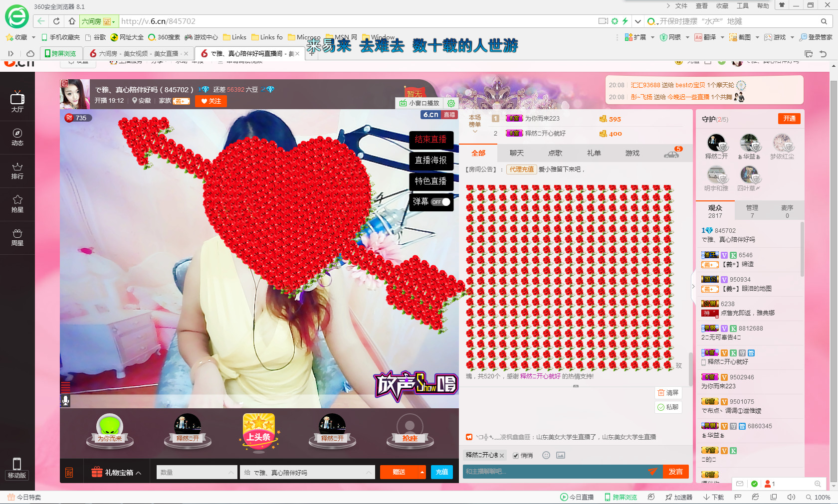Viewport: 838px width, 504px height.
Task: Open the 周星 weekly star sidebar icon
Action: pyautogui.click(x=17, y=237)
